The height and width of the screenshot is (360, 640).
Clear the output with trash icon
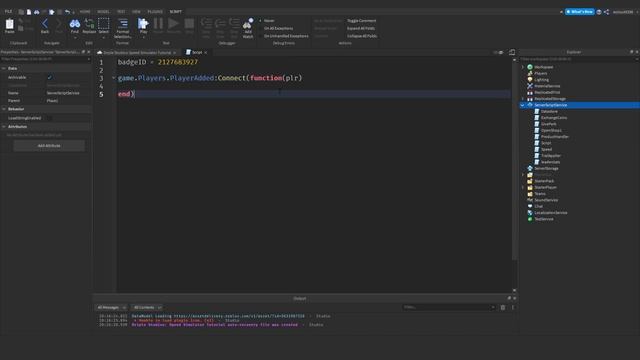click(x=503, y=307)
